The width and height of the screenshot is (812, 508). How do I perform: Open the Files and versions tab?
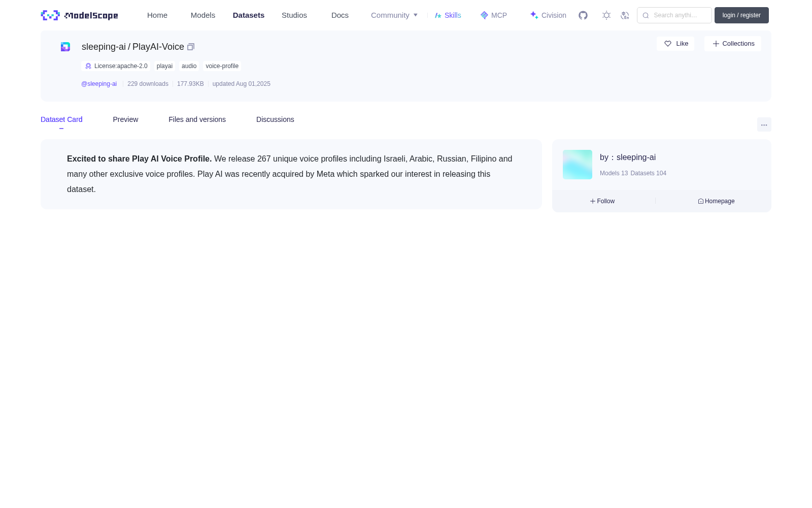197,119
